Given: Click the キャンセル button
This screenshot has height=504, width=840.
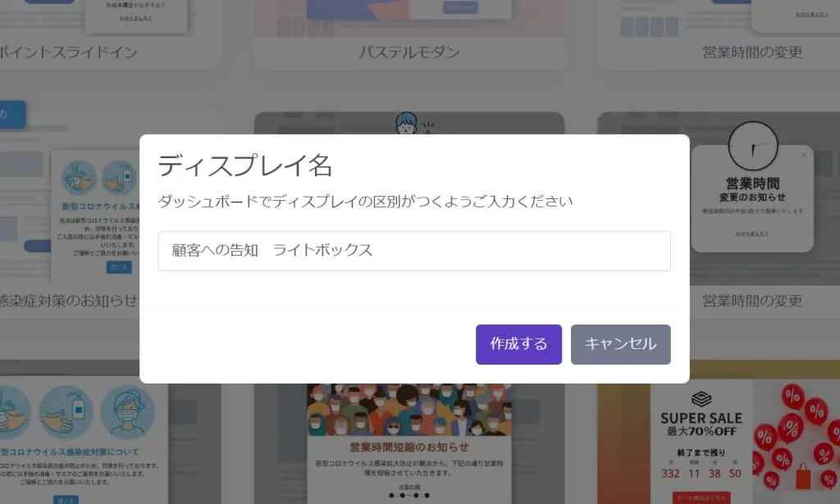Looking at the screenshot, I should (620, 344).
